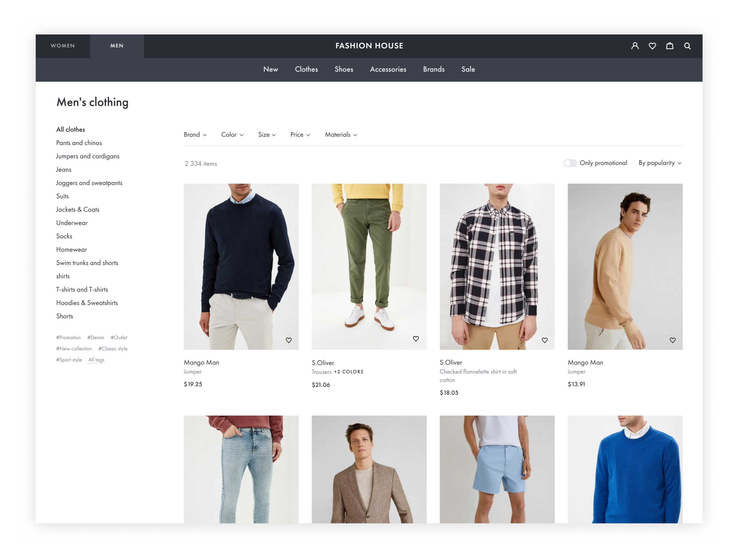
Task: Open the brown blazer product photo
Action: tap(369, 469)
